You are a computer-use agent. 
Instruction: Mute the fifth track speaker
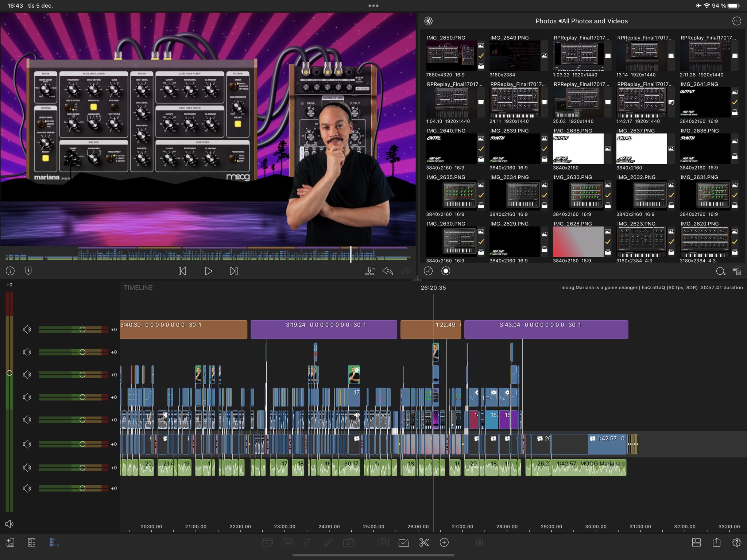tap(27, 420)
